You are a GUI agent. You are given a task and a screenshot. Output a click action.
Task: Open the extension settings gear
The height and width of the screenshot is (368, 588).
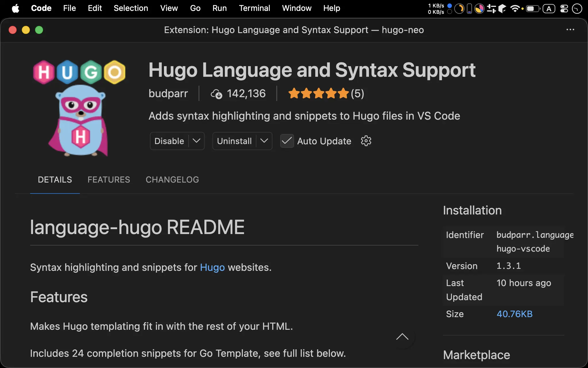click(x=366, y=141)
